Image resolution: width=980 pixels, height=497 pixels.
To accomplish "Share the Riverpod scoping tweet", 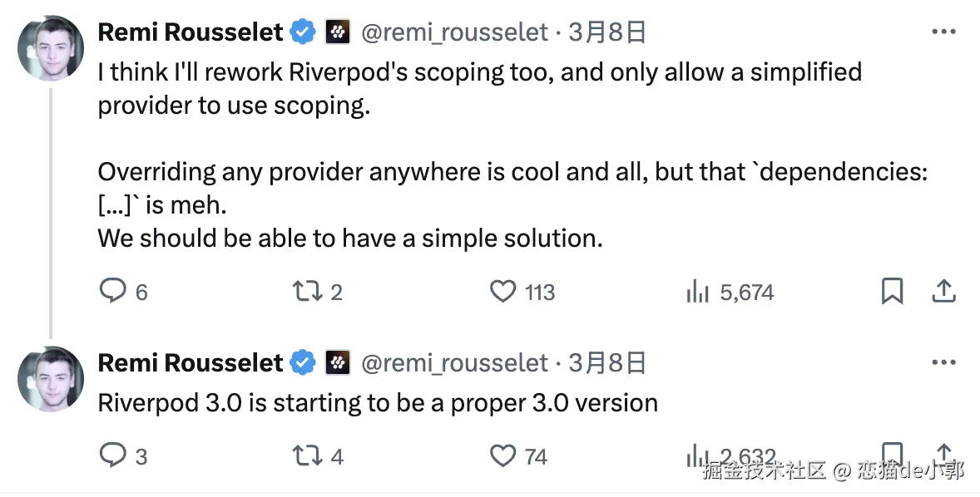I will click(x=943, y=292).
